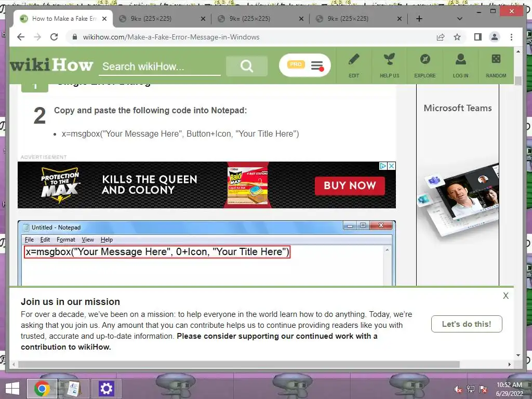Click BUY NOW in the Raid ad

[x=350, y=185]
